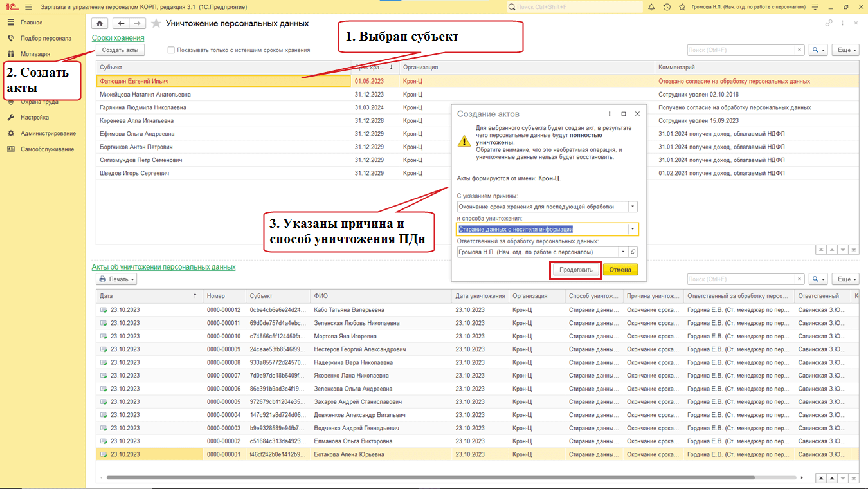The width and height of the screenshot is (868, 489).
Task: Copy link to page with chain icon
Action: pos(829,23)
